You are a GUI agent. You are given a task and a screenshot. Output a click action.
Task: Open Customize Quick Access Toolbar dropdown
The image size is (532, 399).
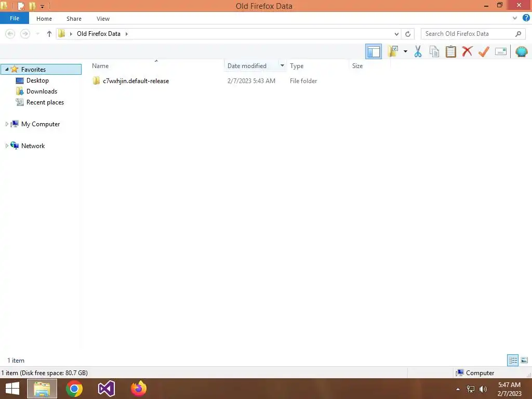point(43,6)
